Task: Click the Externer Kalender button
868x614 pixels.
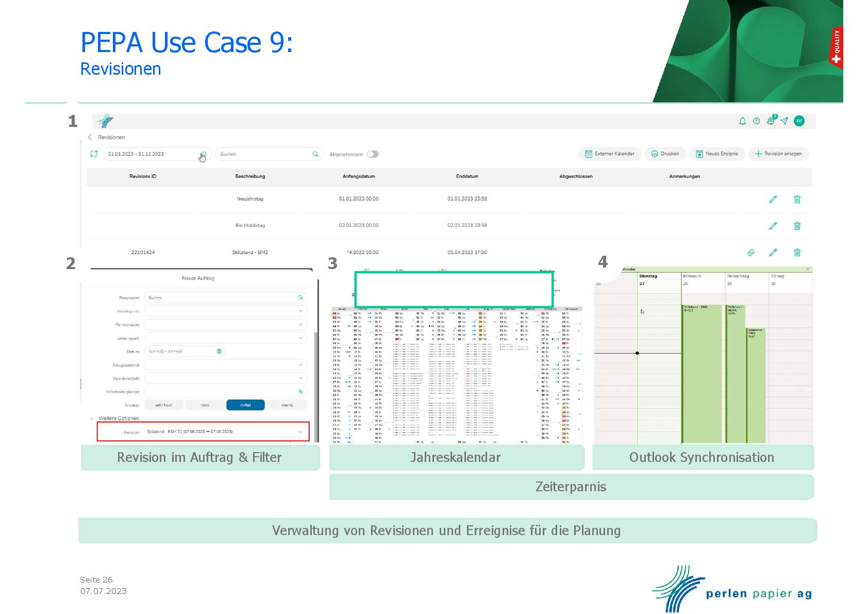Action: (610, 154)
